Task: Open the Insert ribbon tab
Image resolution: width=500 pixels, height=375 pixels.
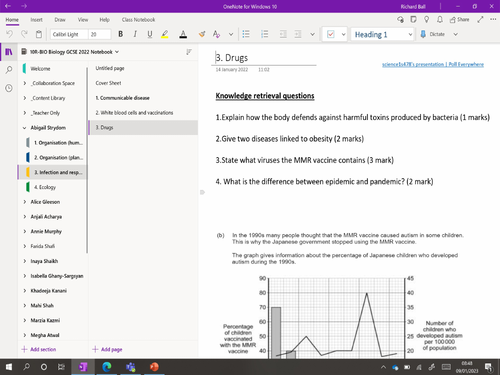Action: click(36, 20)
